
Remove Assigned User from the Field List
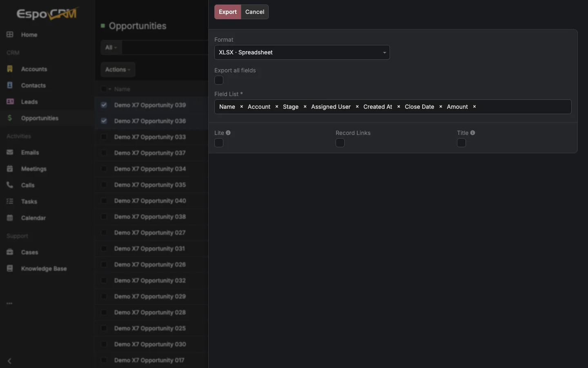pyautogui.click(x=357, y=107)
